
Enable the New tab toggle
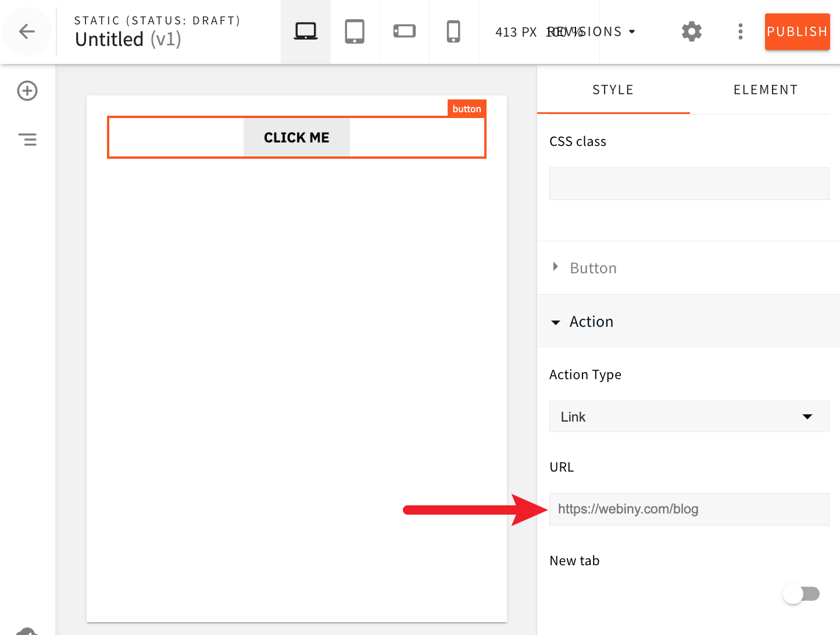click(x=802, y=594)
